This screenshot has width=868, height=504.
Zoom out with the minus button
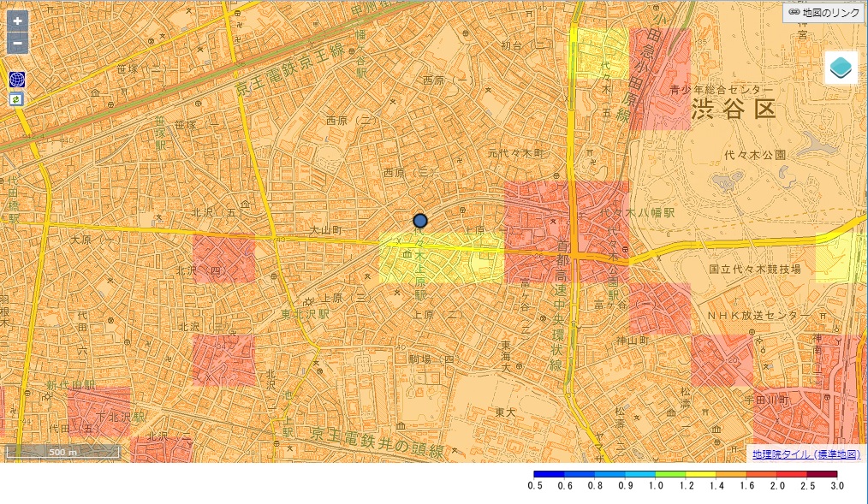pyautogui.click(x=17, y=44)
